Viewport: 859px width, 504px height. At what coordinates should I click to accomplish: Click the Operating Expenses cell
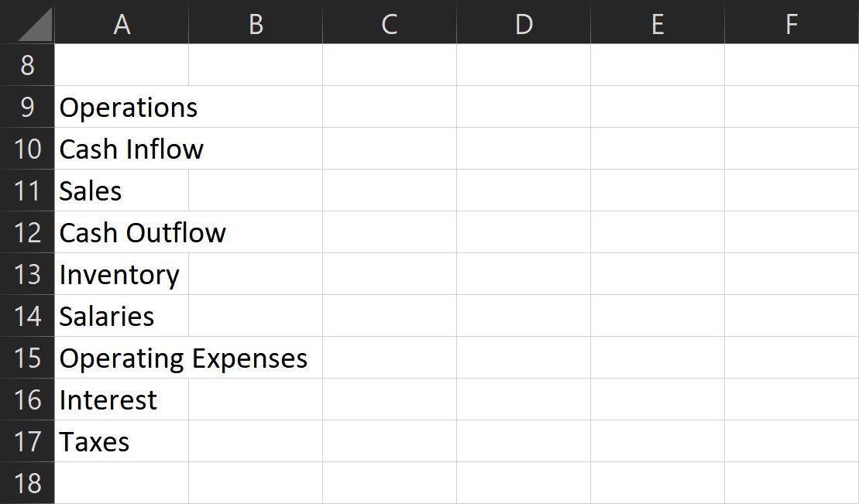point(122,358)
